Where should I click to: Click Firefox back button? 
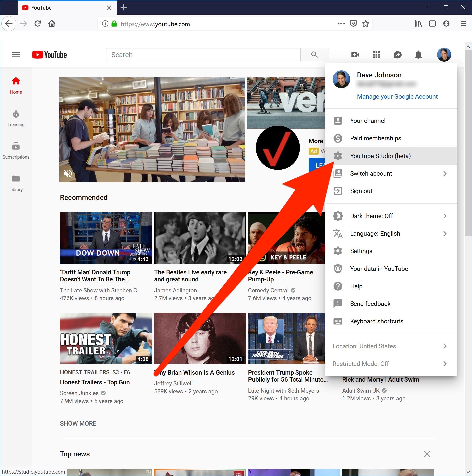pyautogui.click(x=9, y=24)
